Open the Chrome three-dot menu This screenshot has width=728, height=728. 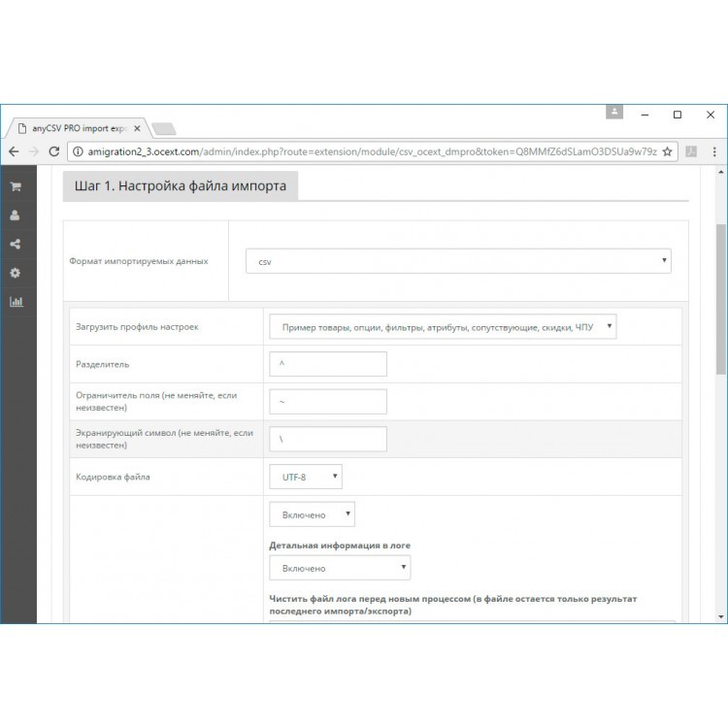[x=714, y=151]
